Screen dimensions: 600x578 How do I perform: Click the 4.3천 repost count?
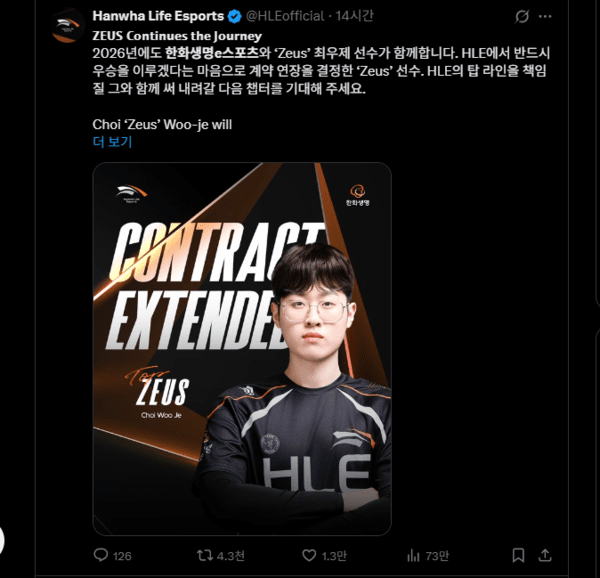point(230,556)
